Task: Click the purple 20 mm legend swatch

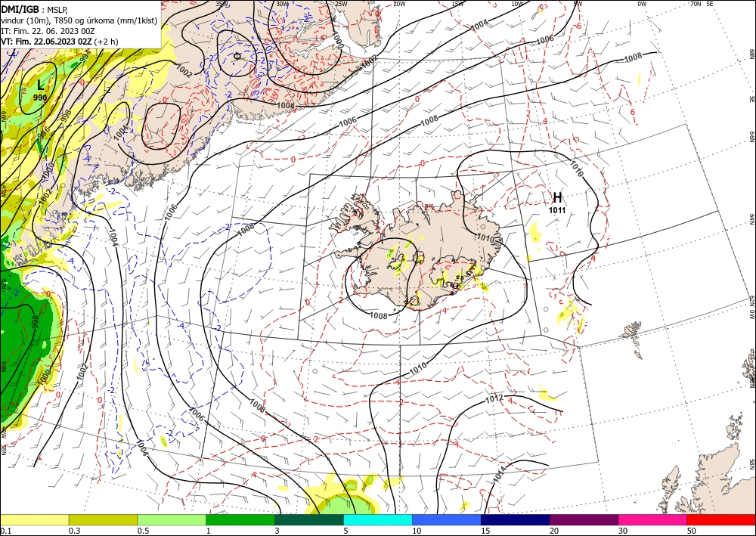Action: click(x=584, y=519)
